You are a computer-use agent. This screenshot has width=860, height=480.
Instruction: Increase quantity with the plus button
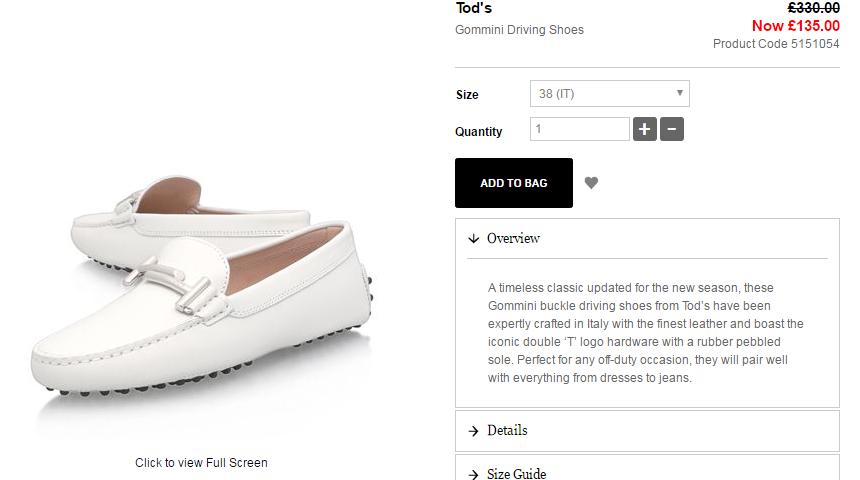click(x=645, y=129)
